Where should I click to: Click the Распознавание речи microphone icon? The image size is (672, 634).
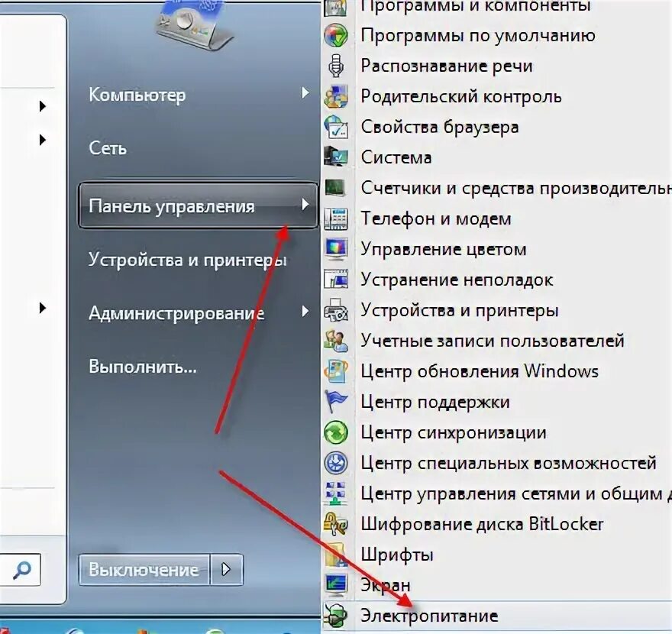pyautogui.click(x=335, y=66)
